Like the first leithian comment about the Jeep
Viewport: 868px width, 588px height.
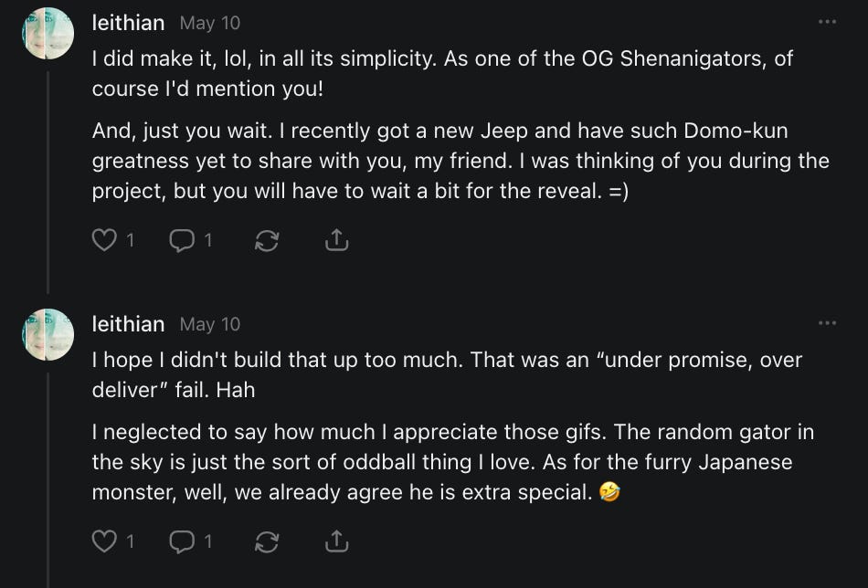pos(105,240)
